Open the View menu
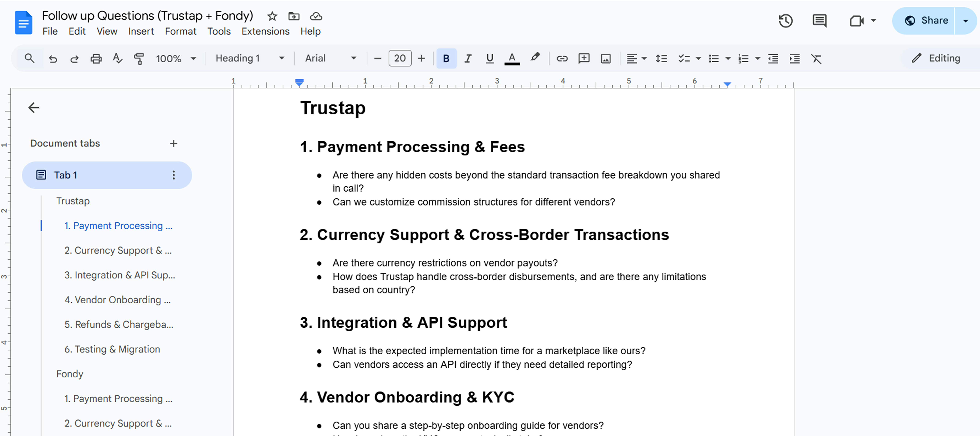 pyautogui.click(x=107, y=31)
